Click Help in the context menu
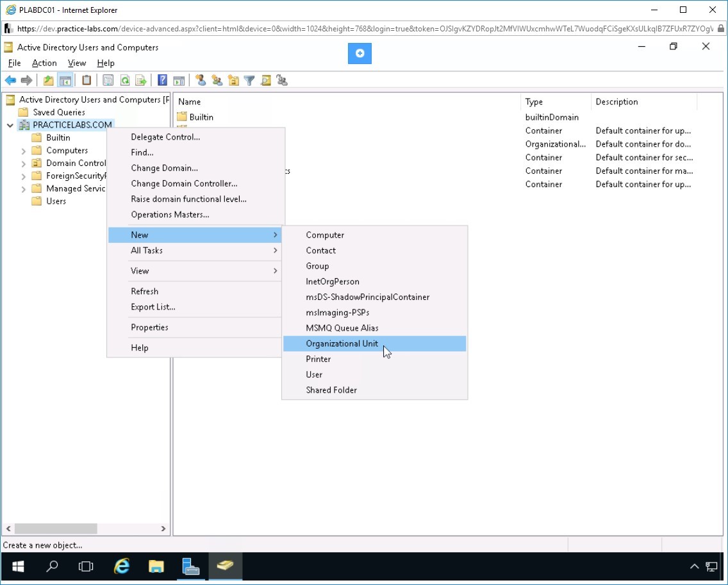The width and height of the screenshot is (728, 585). coord(195,348)
